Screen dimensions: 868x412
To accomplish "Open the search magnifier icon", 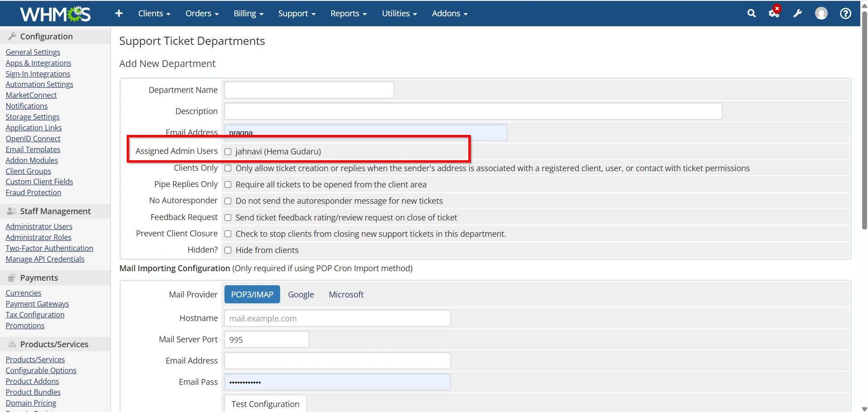I will 751,14.
